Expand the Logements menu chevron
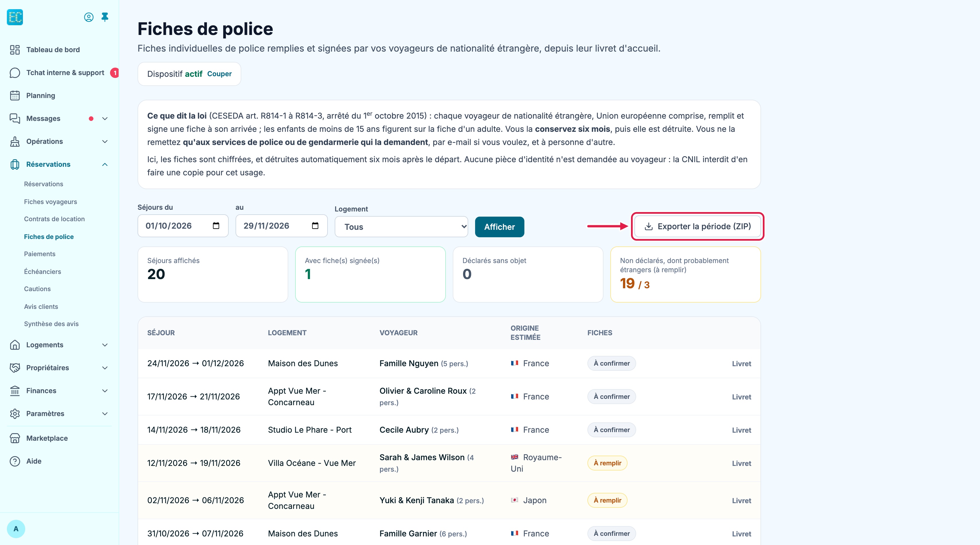 (x=105, y=345)
